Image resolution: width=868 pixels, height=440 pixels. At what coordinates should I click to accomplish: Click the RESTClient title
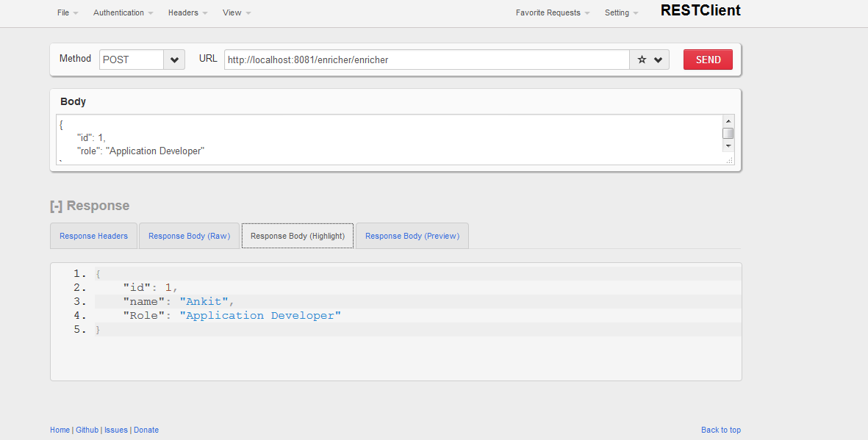pyautogui.click(x=700, y=10)
